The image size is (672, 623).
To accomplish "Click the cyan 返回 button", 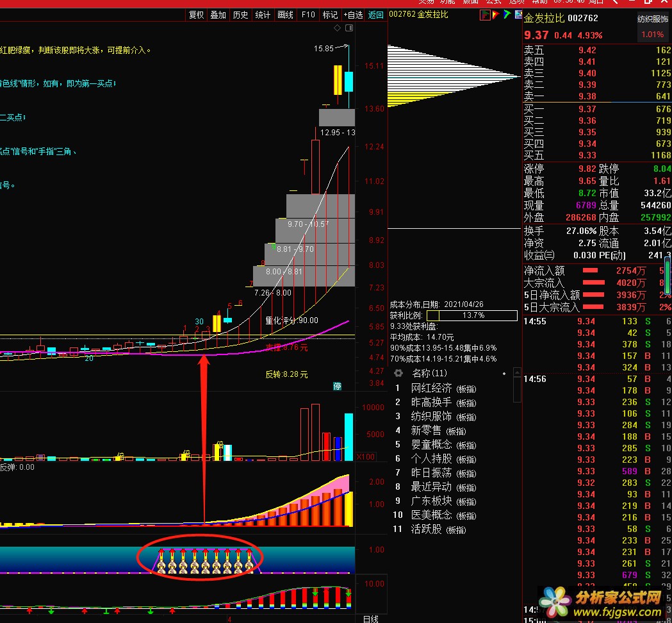I will (x=376, y=15).
